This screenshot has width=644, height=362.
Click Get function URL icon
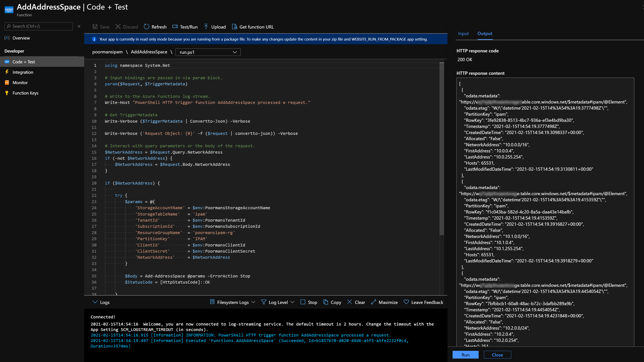(234, 26)
